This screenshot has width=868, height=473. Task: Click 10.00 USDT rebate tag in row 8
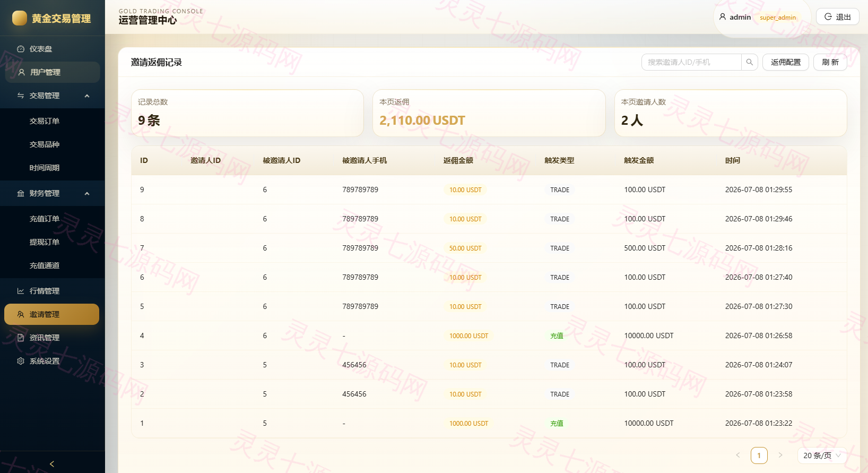click(x=465, y=219)
